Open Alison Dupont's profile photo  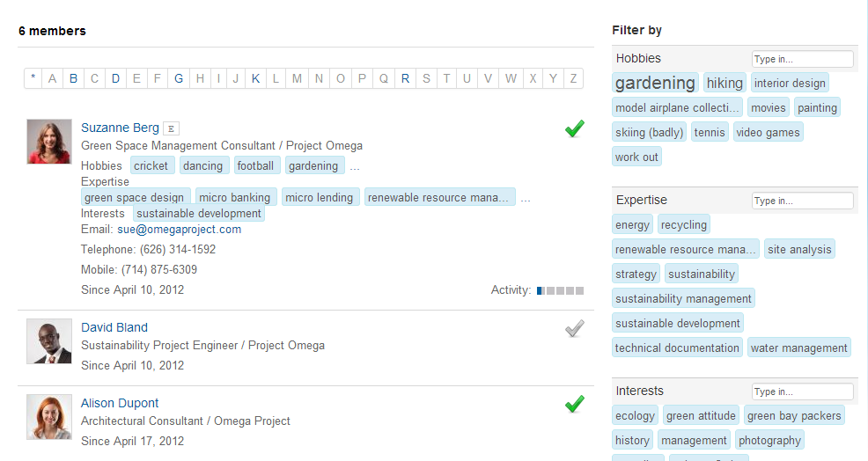coord(49,417)
